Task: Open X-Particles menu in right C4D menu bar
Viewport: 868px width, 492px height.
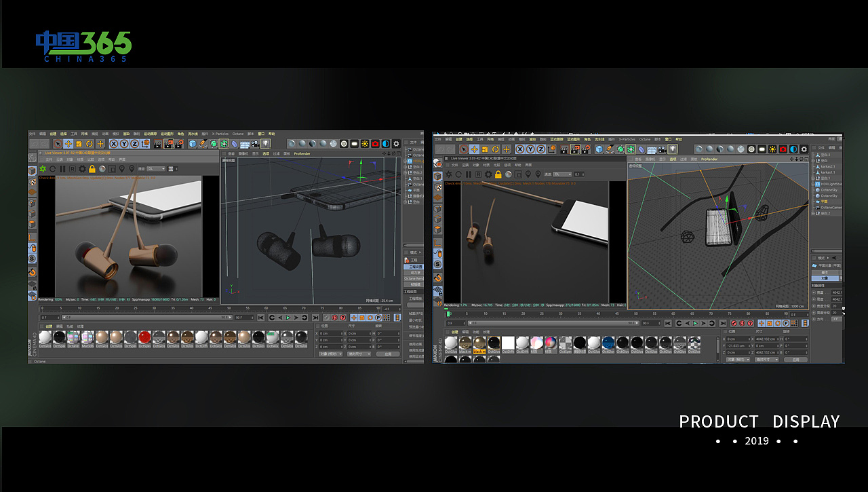Action: 627,139
